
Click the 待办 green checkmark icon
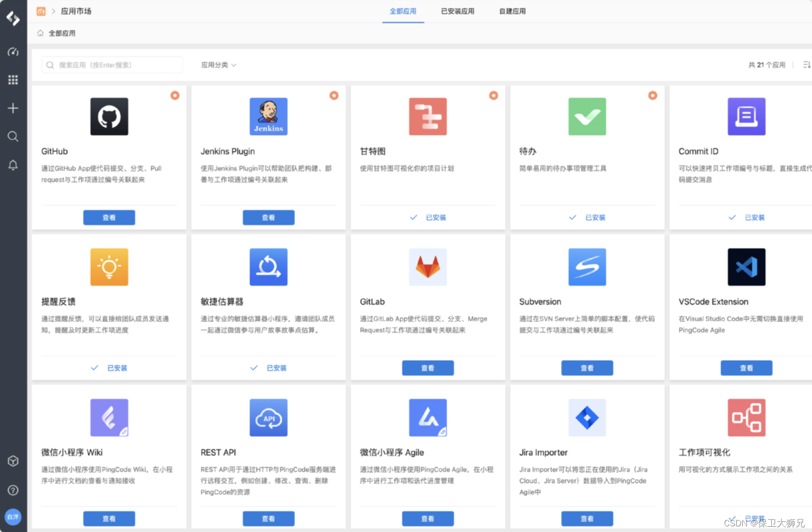pos(587,116)
